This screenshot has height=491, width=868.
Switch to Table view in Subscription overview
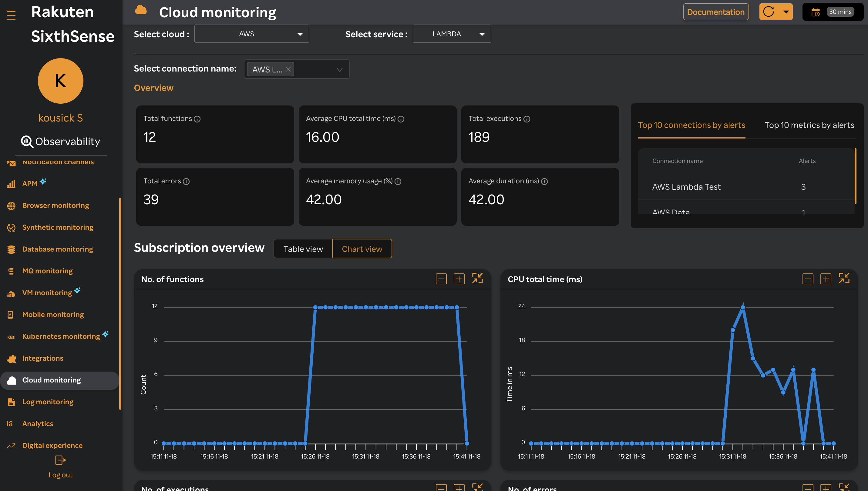pyautogui.click(x=303, y=249)
